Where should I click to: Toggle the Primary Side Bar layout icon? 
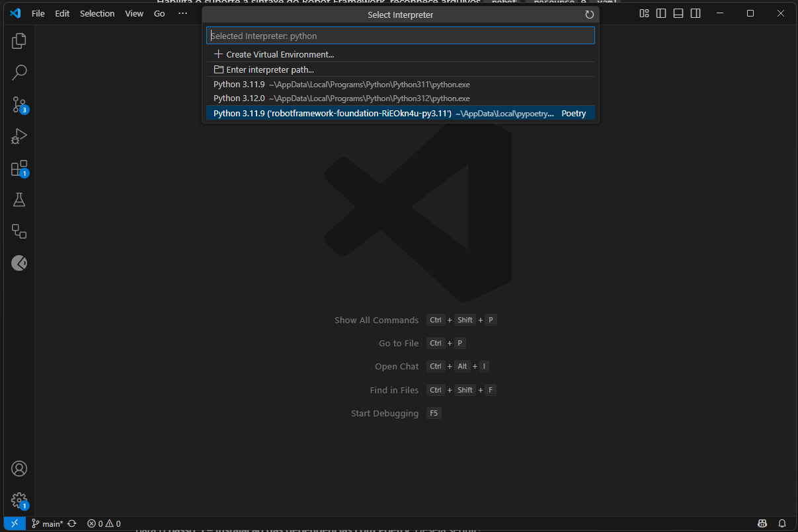[x=661, y=13]
